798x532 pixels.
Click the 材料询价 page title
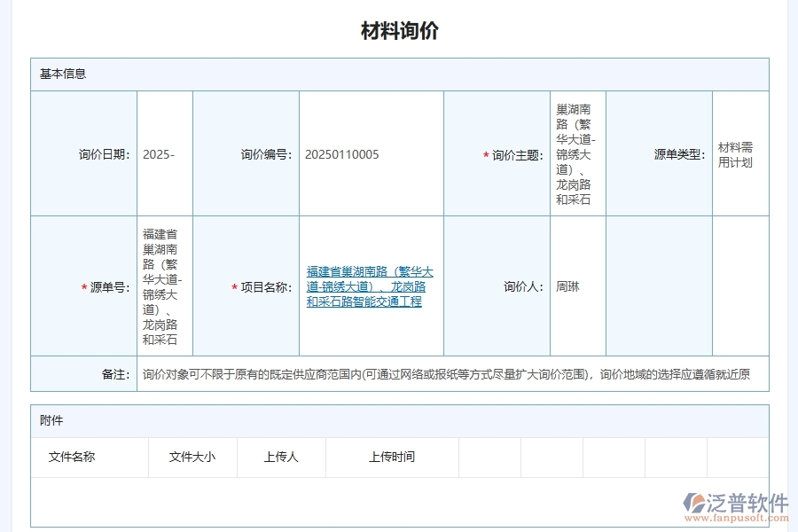pyautogui.click(x=401, y=31)
